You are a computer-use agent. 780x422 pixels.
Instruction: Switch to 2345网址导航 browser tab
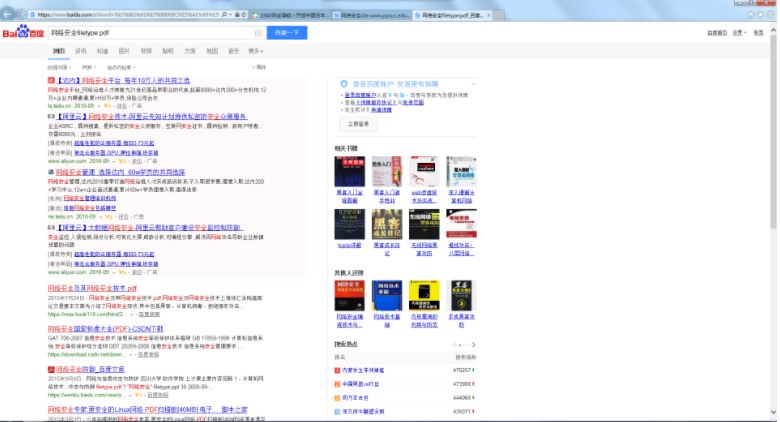(x=290, y=15)
